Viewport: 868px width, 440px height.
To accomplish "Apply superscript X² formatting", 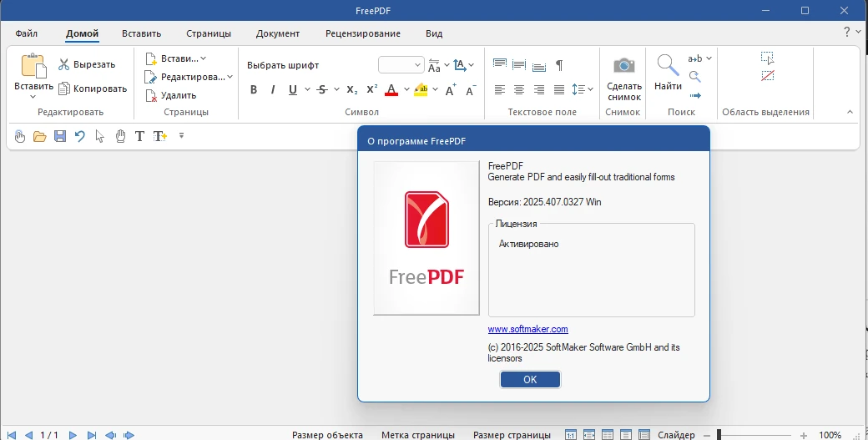I will 372,89.
